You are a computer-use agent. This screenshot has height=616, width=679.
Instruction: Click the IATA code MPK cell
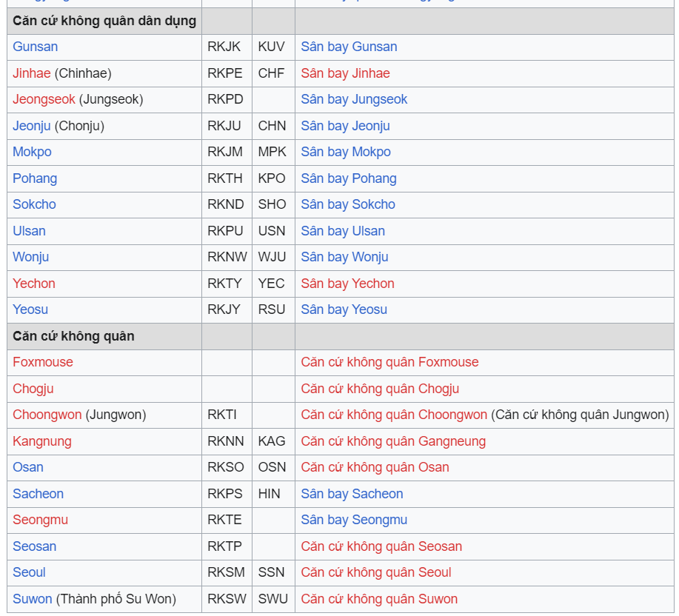pyautogui.click(x=274, y=153)
